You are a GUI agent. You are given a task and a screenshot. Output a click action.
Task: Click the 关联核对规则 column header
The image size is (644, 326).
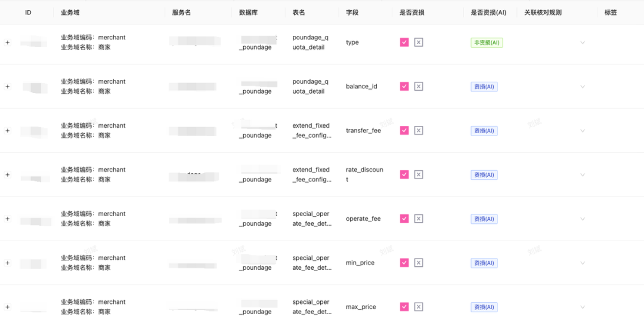(543, 13)
